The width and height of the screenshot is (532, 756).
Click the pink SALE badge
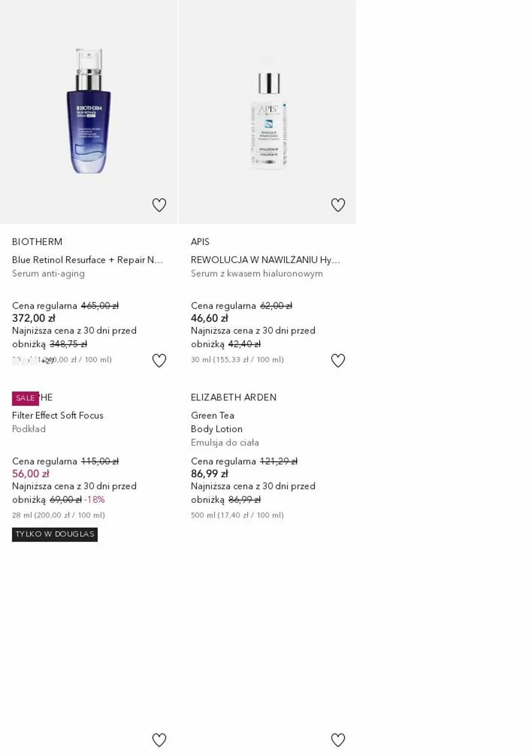[25, 398]
